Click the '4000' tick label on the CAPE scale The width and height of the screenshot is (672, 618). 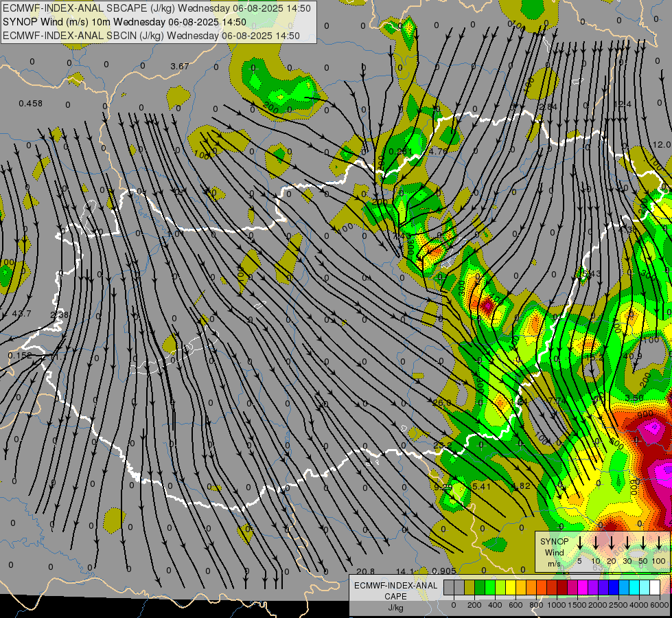coord(639,605)
